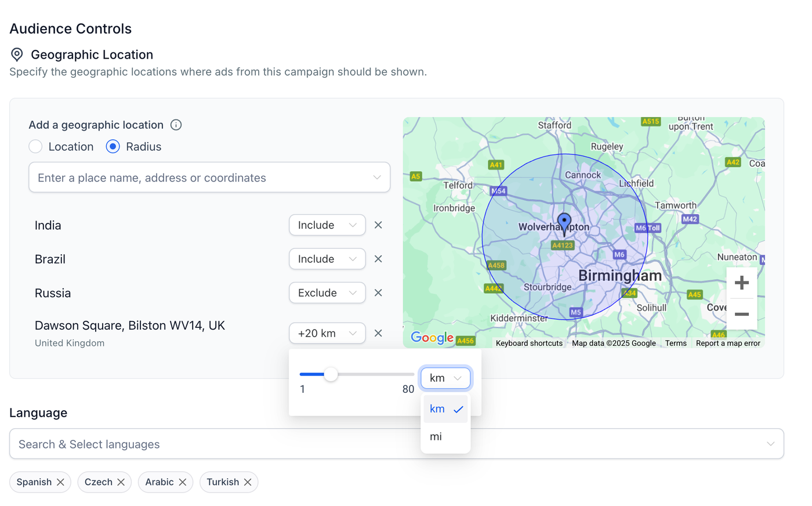The height and width of the screenshot is (506, 812).
Task: Select the Radius radio button
Action: point(113,147)
